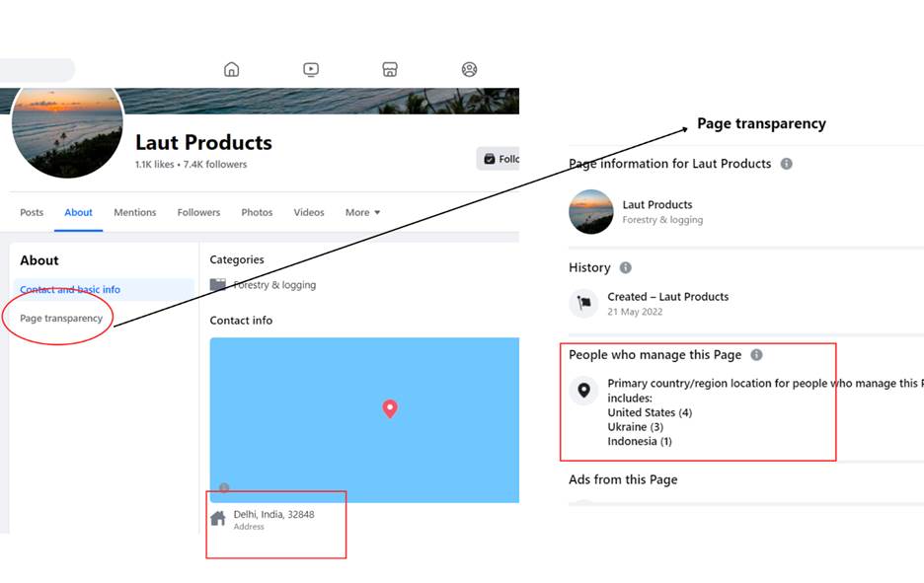Open the Mentions tab
Screen dimensions: 924x583
pyautogui.click(x=134, y=212)
